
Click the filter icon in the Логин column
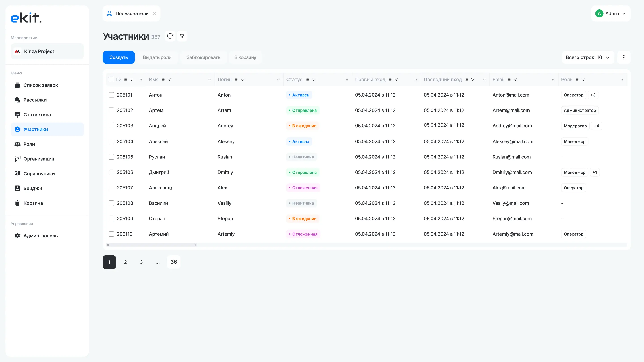(242, 80)
